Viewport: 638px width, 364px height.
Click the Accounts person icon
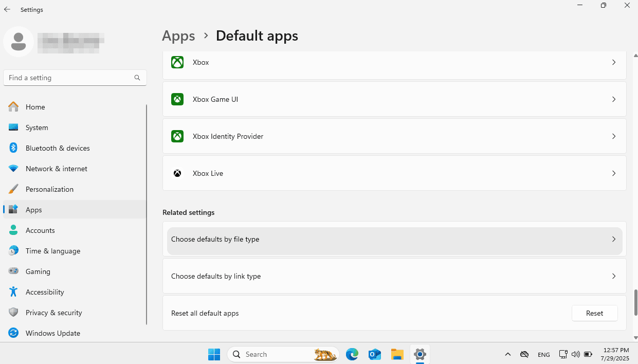pyautogui.click(x=14, y=230)
